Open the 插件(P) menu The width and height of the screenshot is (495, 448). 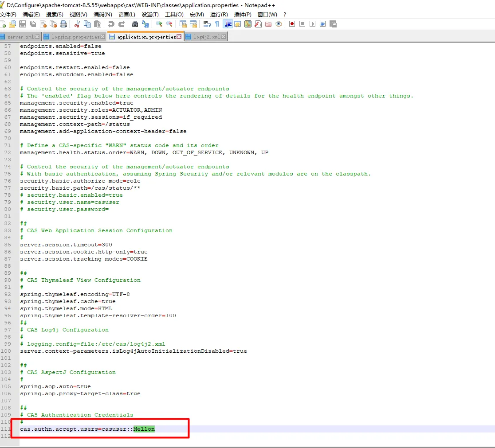(x=243, y=15)
